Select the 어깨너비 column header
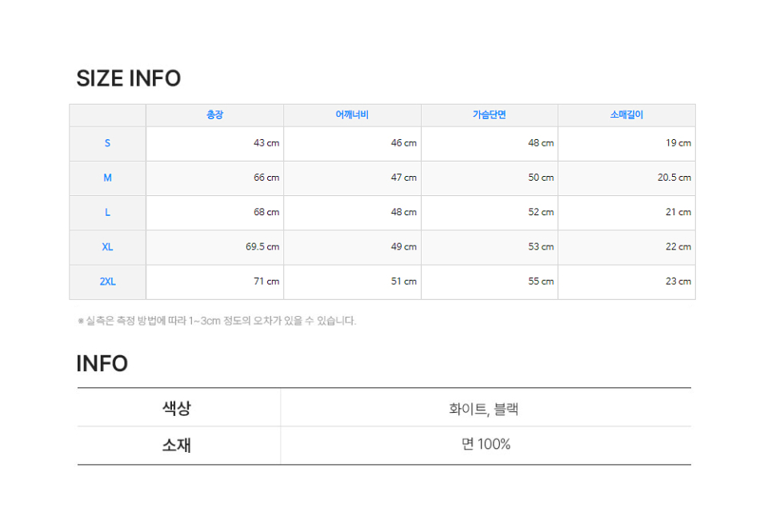 point(352,115)
